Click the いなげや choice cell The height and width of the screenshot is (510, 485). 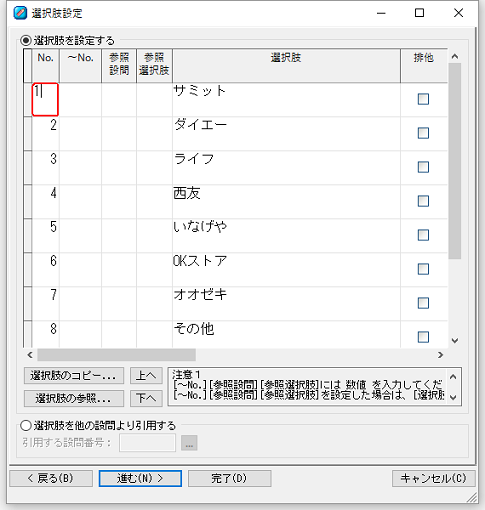(286, 235)
